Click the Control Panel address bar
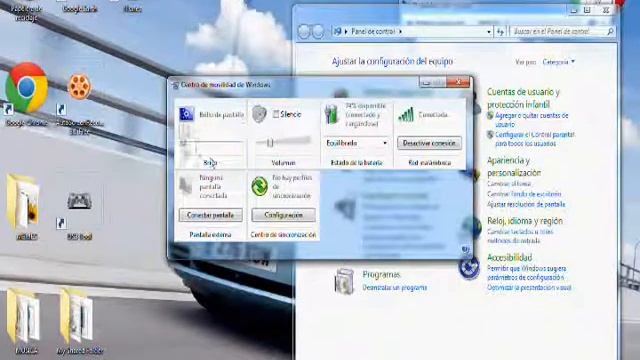 (x=412, y=31)
